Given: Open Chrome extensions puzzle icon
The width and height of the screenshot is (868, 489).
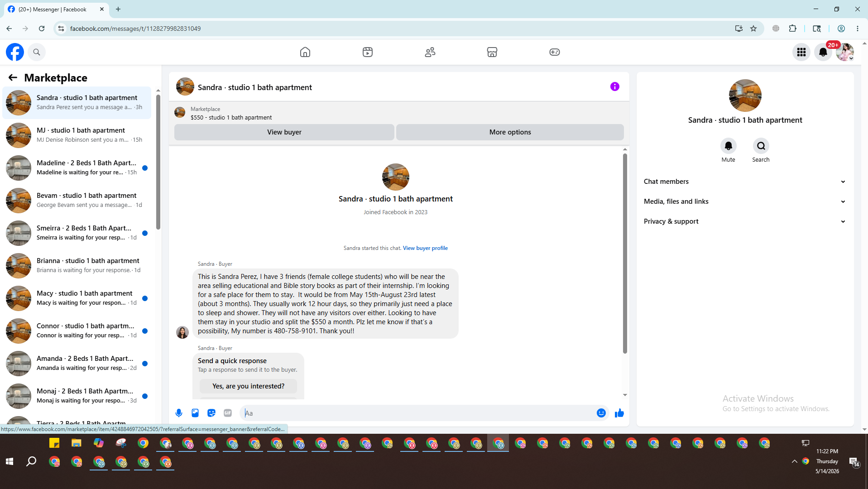Looking at the screenshot, I should coord(792,29).
